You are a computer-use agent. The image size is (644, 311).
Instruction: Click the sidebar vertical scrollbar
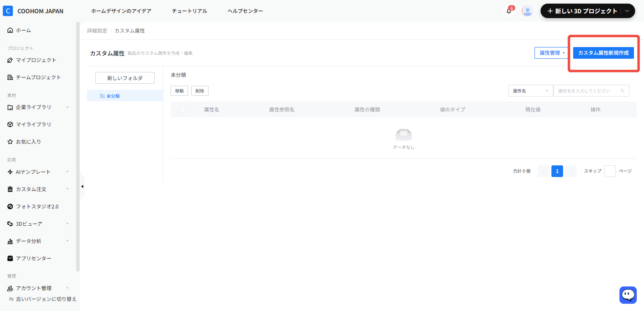tap(78, 147)
